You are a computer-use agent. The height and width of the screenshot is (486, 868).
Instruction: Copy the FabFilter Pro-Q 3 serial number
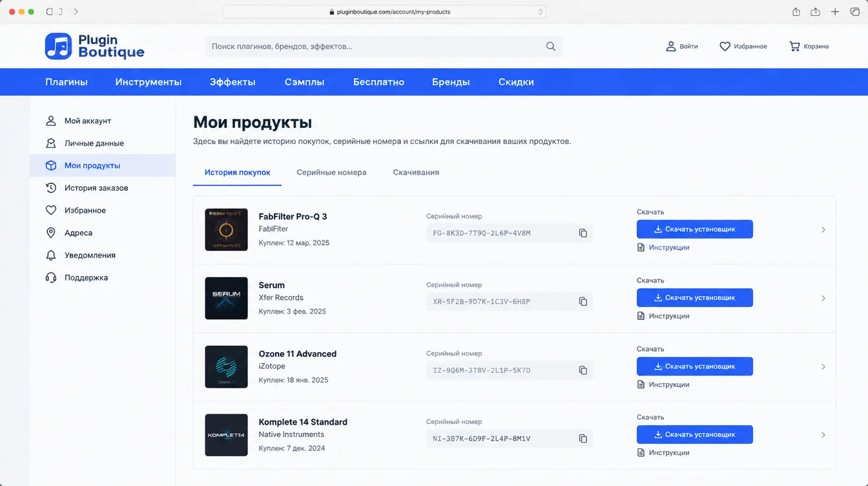tap(583, 233)
